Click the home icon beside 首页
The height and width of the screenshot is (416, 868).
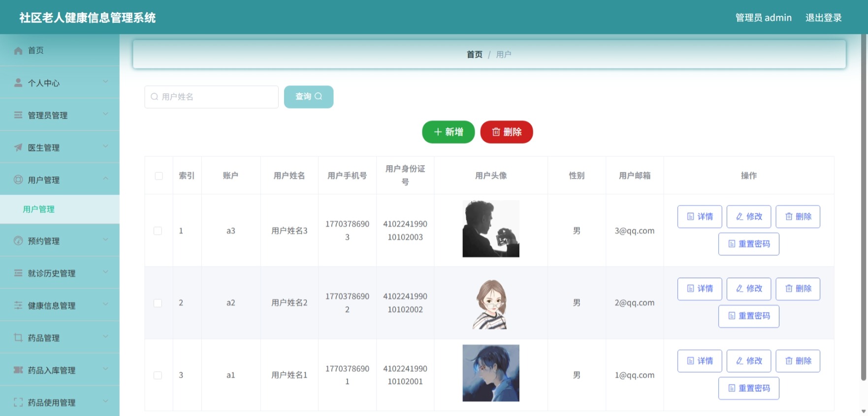[18, 50]
